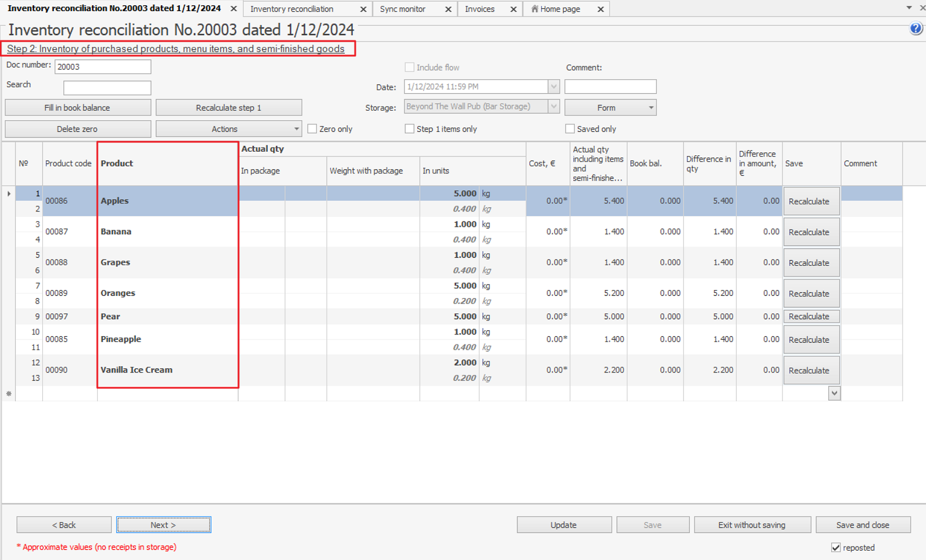This screenshot has width=926, height=560.
Task: Toggle the Zero only checkbox
Action: click(312, 129)
